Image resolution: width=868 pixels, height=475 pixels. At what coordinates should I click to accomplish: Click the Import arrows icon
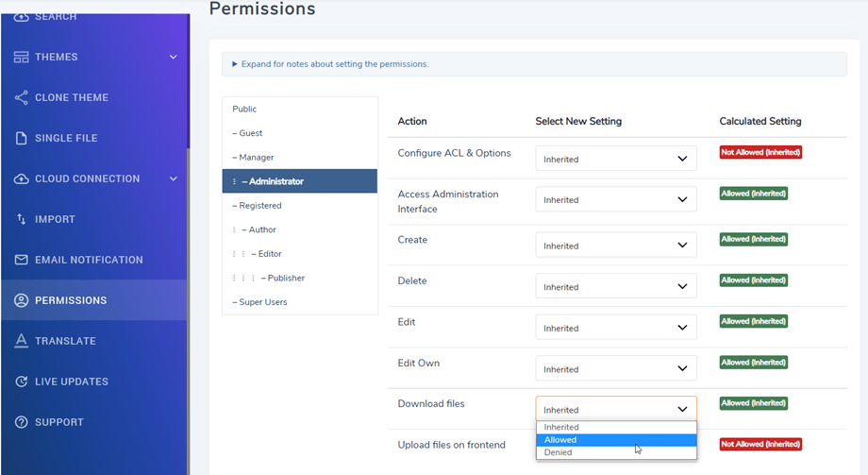tap(21, 219)
